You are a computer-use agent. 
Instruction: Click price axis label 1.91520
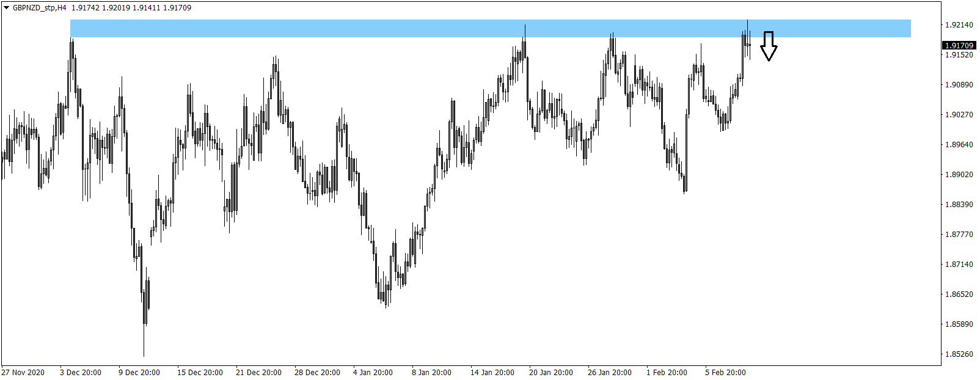959,55
